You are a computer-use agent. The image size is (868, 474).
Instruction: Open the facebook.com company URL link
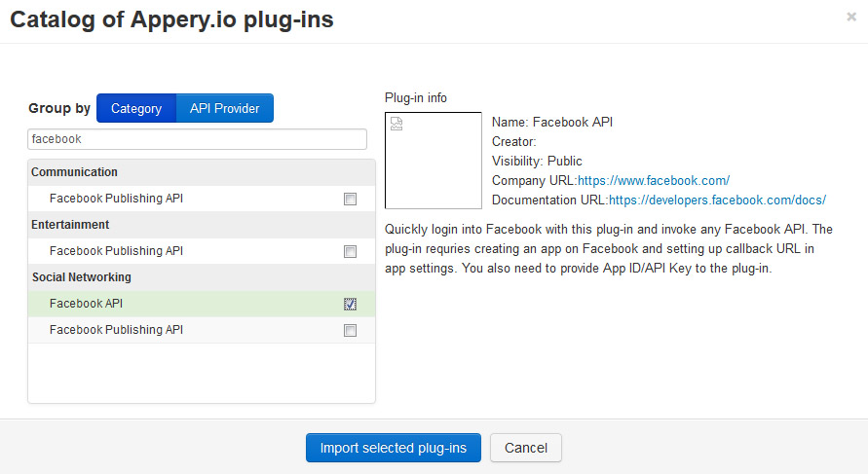[654, 180]
